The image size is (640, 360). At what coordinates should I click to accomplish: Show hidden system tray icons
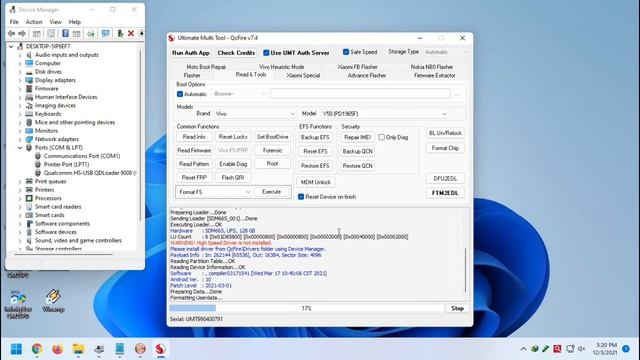click(x=523, y=349)
